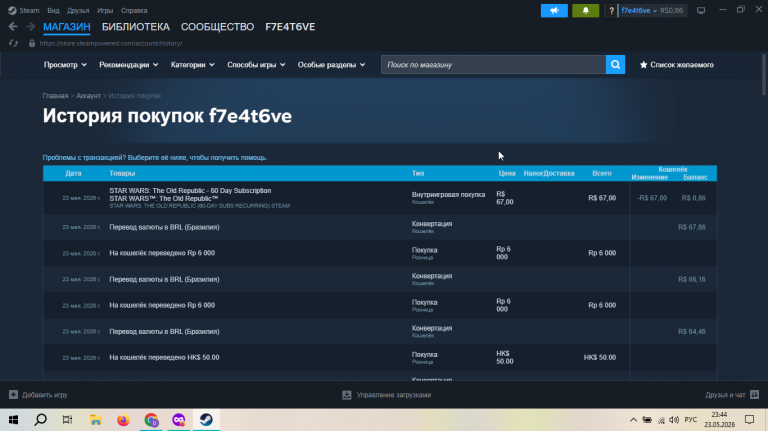
Task: Click the Проблемы с транзакцией help link
Action: 155,158
